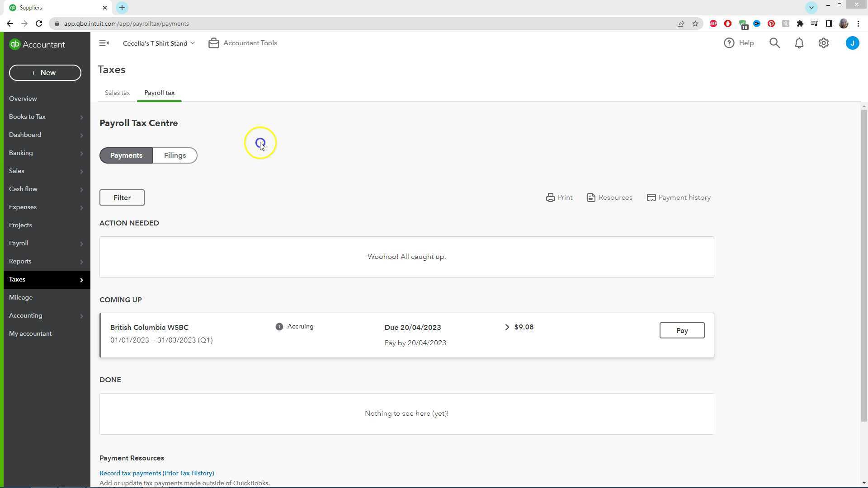Select the Payroll tax tab
This screenshot has height=488, width=868.
[159, 93]
